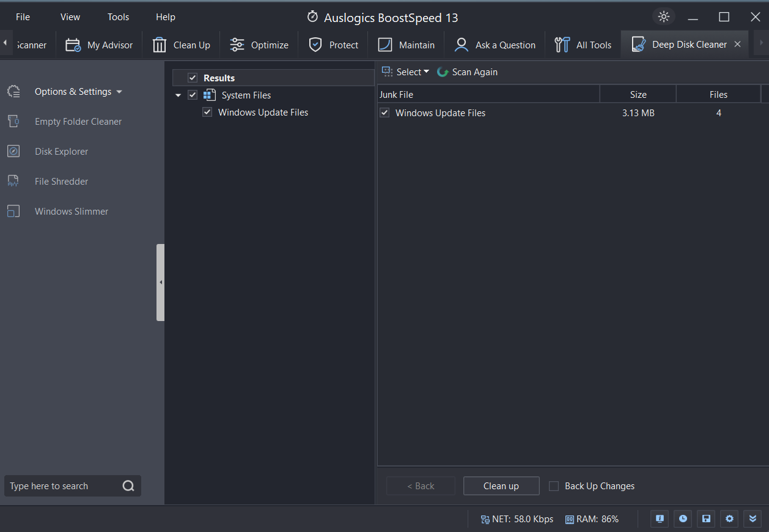Switch to the All Tools tab
Screen dimensions: 769x532
click(583, 45)
